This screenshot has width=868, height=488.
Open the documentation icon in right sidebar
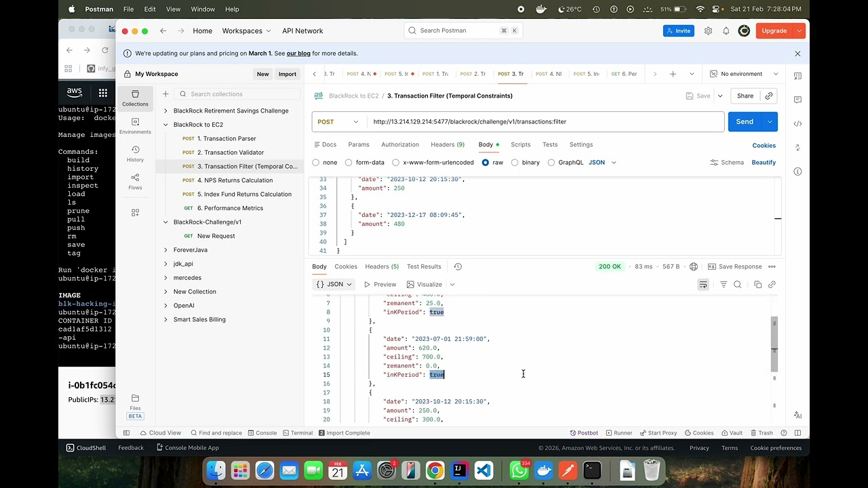[x=797, y=76]
